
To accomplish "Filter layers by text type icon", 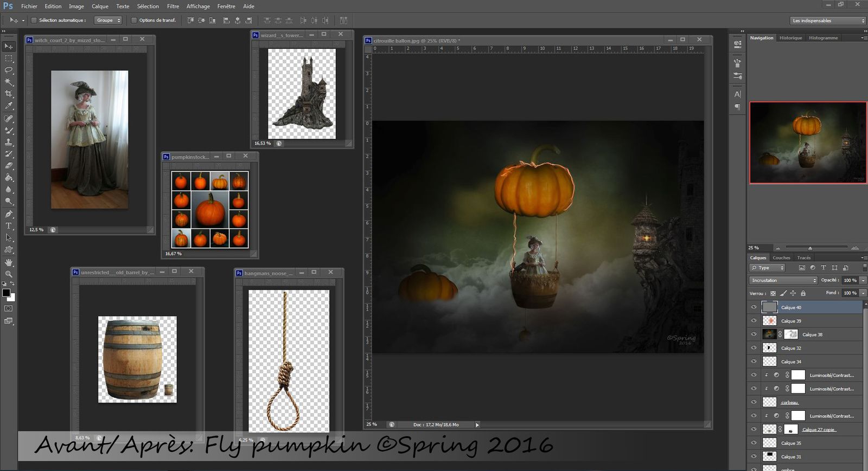I will (824, 268).
